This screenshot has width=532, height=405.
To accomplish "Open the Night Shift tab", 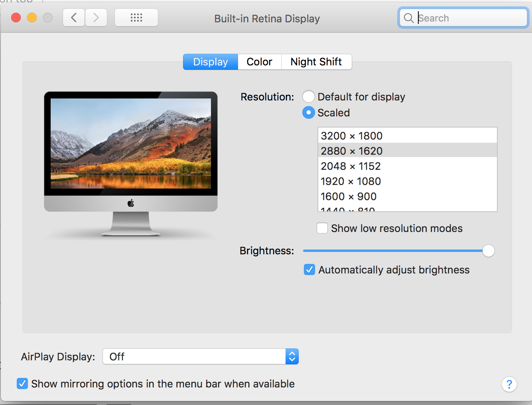I will (317, 62).
